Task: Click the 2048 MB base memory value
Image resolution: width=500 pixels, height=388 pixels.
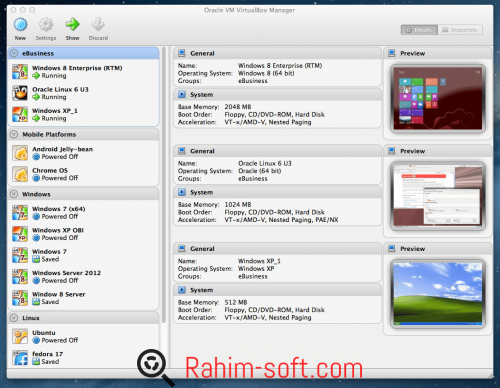Action: [x=238, y=107]
